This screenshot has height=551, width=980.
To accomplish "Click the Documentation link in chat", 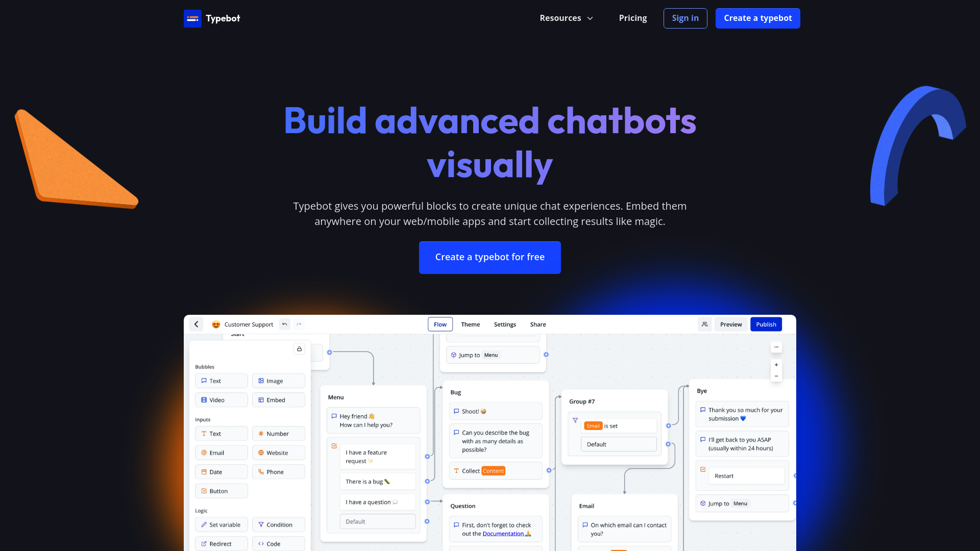I will click(503, 534).
